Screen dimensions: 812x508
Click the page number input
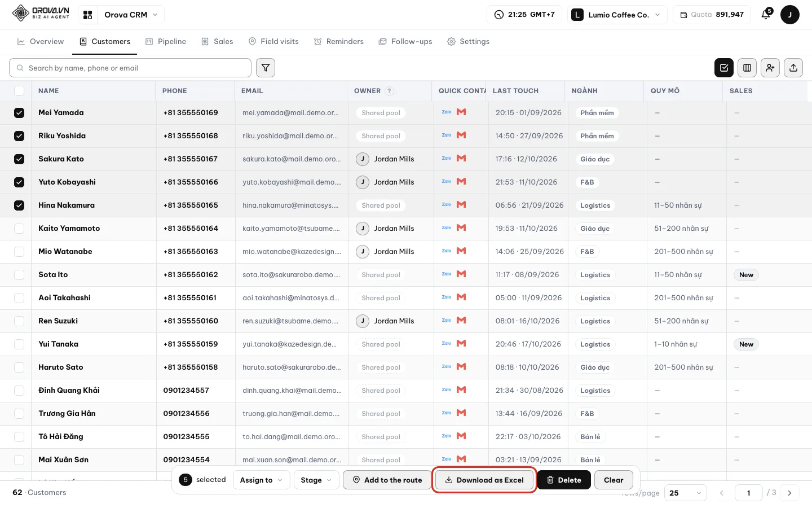coord(749,493)
